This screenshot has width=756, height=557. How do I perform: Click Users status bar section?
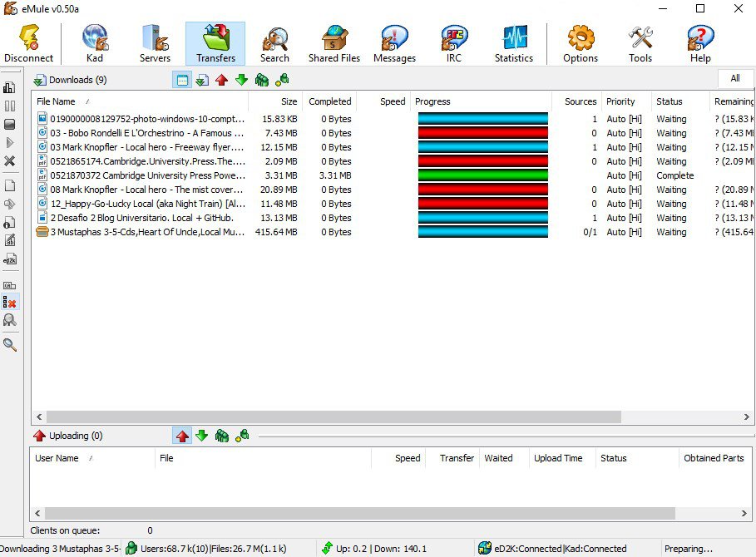click(x=206, y=549)
